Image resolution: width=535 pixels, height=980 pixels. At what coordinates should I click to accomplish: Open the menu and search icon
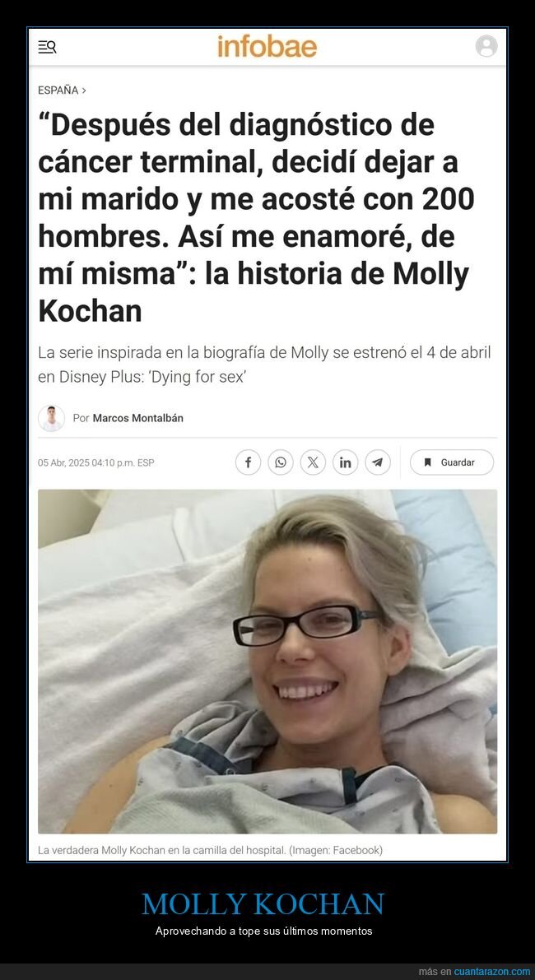click(x=47, y=47)
